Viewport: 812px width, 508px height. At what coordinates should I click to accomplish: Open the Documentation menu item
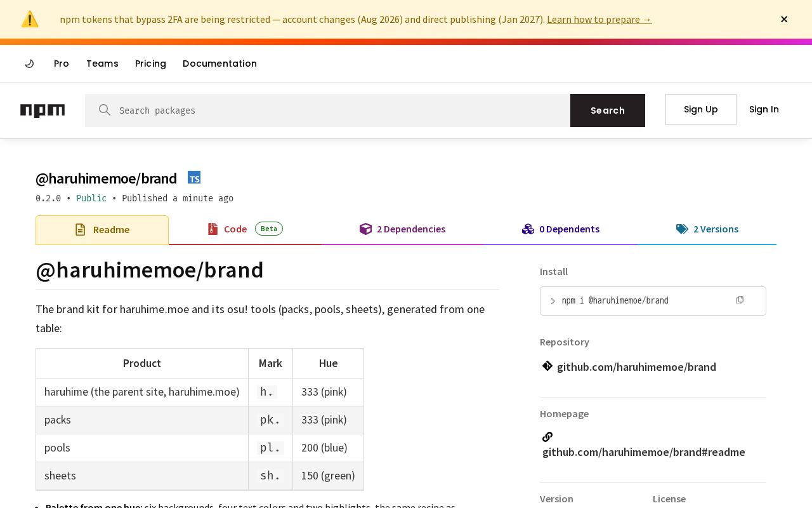219,63
